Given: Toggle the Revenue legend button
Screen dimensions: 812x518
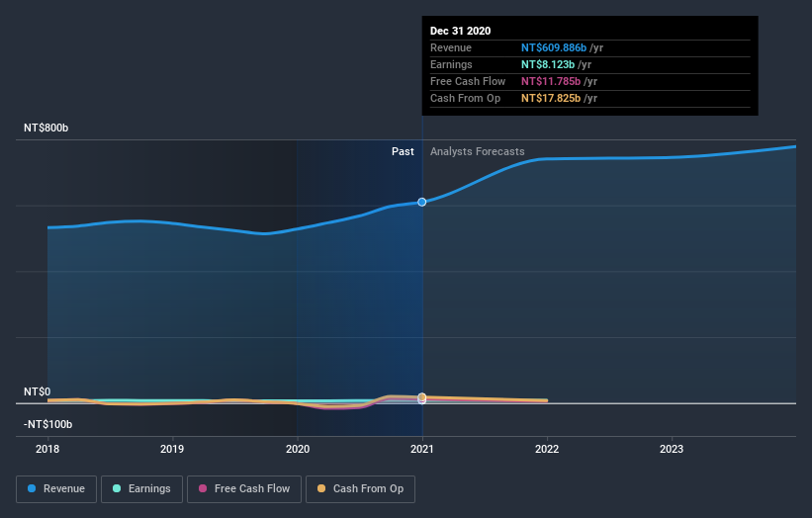Looking at the screenshot, I should (x=56, y=489).
